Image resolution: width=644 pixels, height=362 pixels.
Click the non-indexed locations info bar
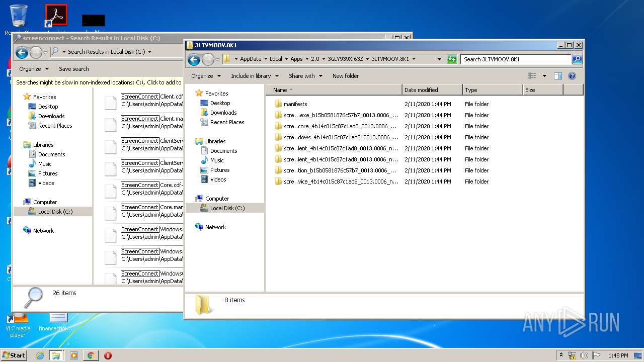click(x=99, y=82)
